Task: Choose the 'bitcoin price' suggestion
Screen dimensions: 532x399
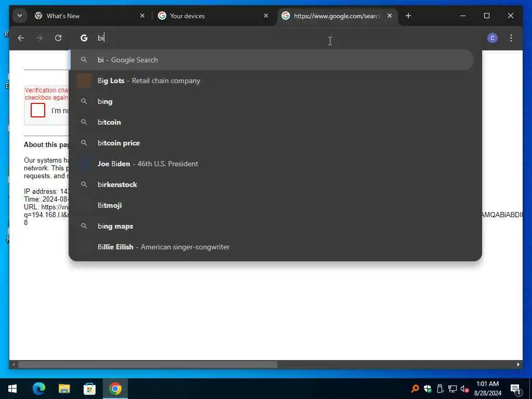Action: pos(272,143)
